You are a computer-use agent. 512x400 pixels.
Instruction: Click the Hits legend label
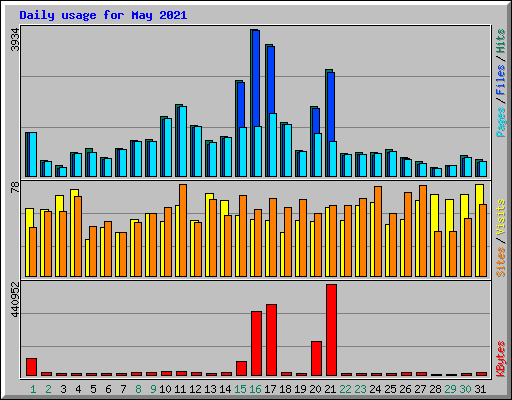500,41
